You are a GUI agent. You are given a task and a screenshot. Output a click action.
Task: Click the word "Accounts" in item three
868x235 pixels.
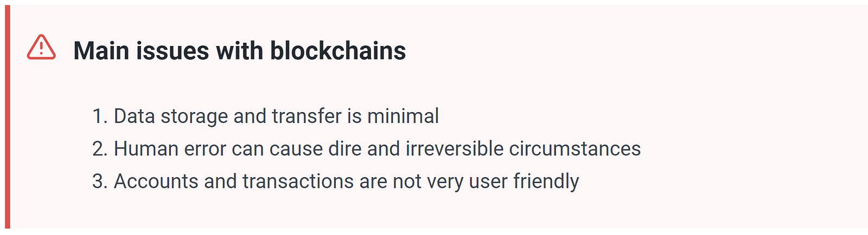[156, 181]
